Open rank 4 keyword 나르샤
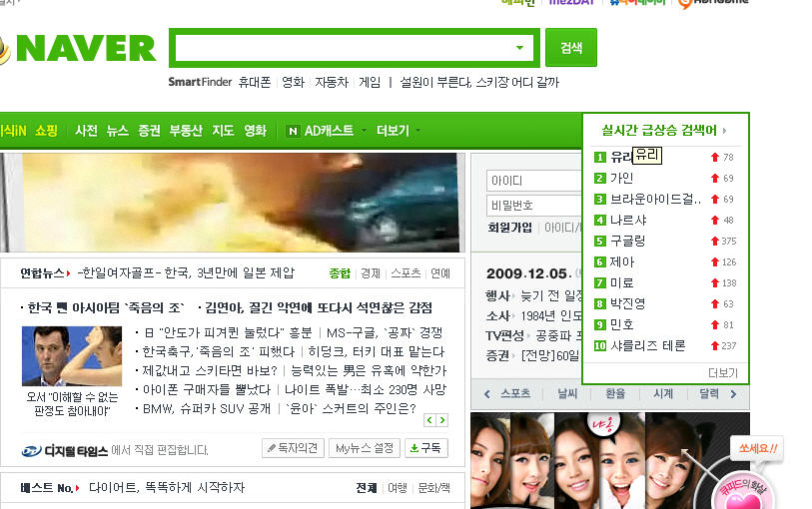This screenshot has height=509, width=812. pos(628,220)
